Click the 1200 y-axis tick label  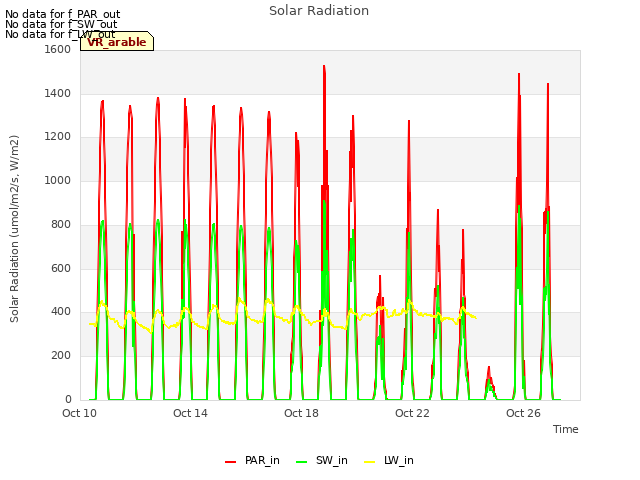[x=58, y=137]
